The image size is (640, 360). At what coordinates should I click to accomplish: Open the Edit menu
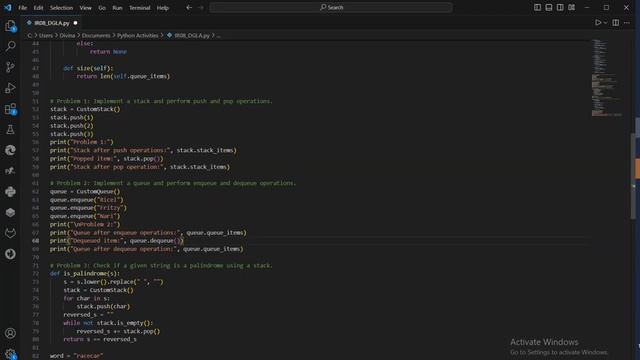click(x=38, y=8)
